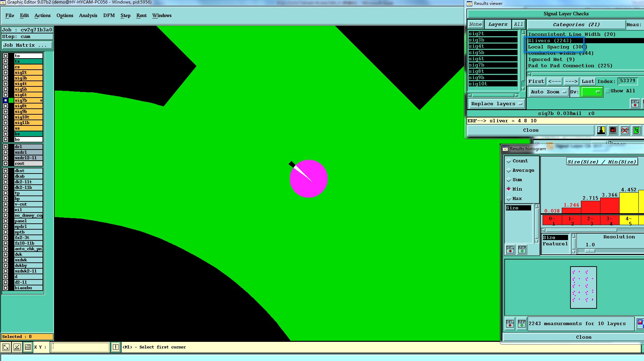Click the grid snap icon in status bar
The width and height of the screenshot is (644, 361).
28,347
